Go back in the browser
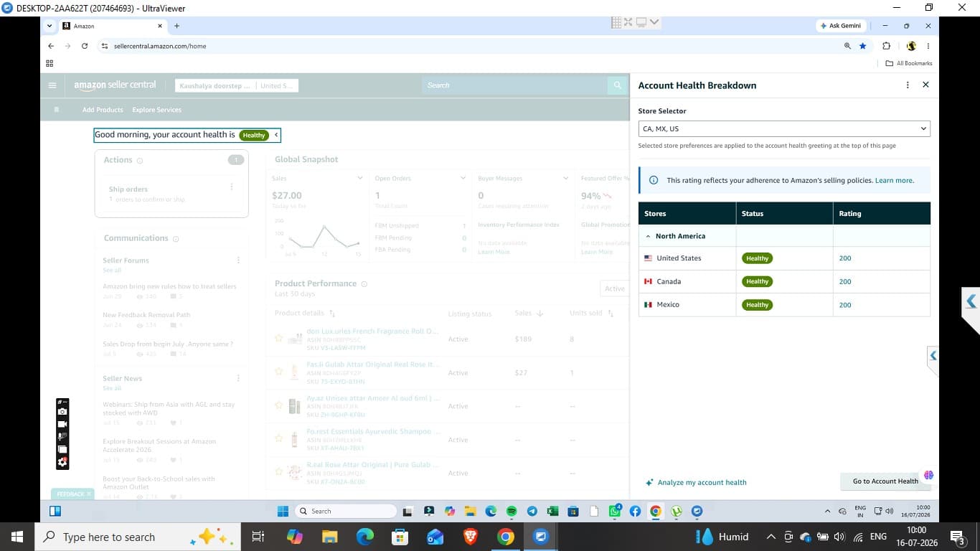This screenshot has height=551, width=980. 51,46
